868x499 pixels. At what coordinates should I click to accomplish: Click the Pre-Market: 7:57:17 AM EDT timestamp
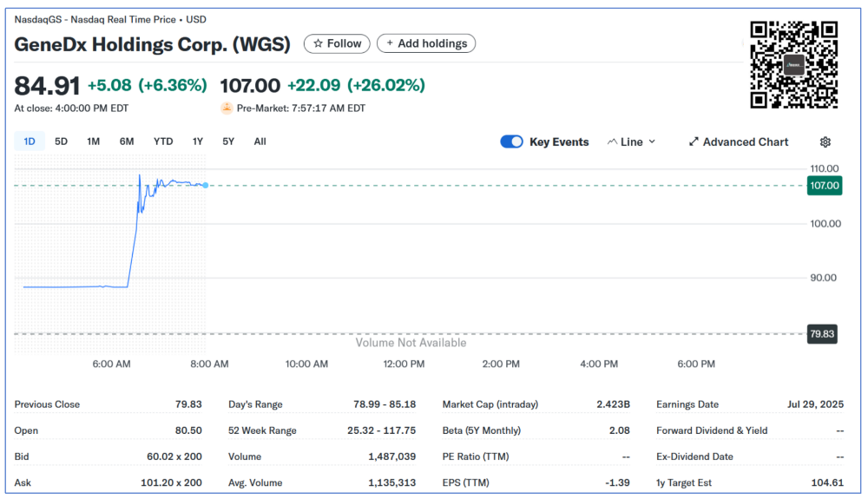pos(301,108)
